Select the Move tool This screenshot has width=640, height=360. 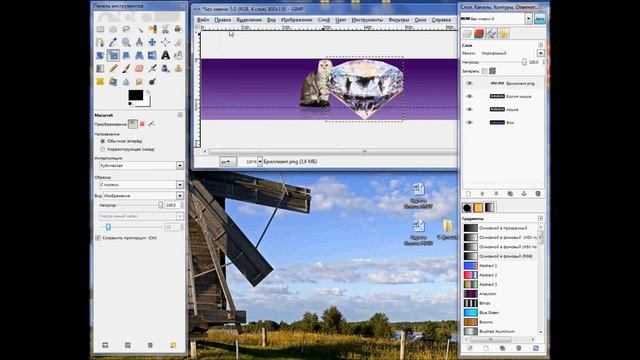point(153,42)
